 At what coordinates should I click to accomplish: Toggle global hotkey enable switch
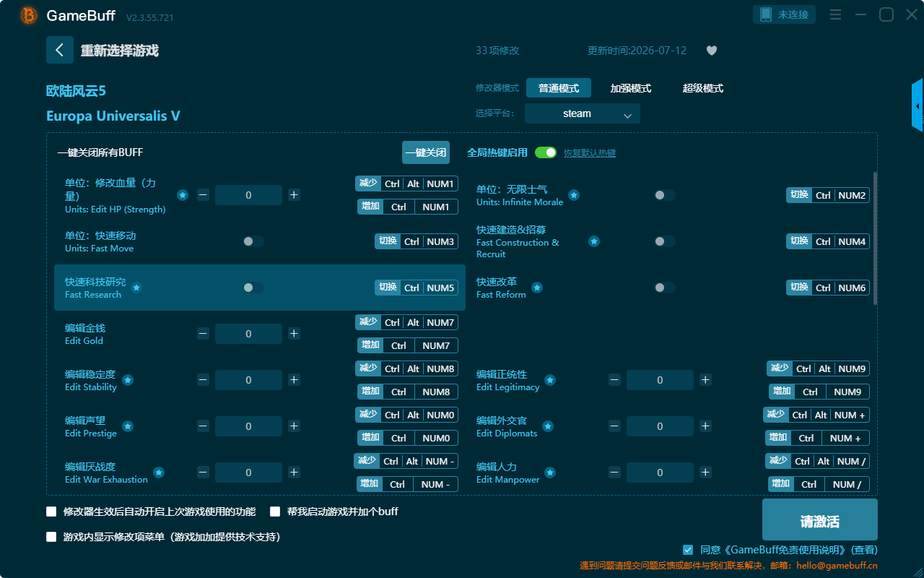[546, 152]
